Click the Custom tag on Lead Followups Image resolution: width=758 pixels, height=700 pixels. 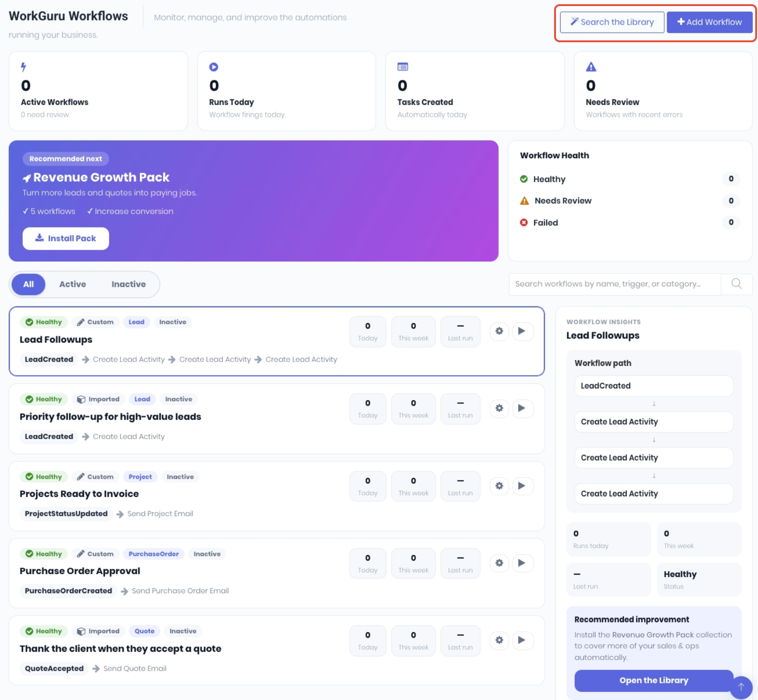(x=96, y=322)
